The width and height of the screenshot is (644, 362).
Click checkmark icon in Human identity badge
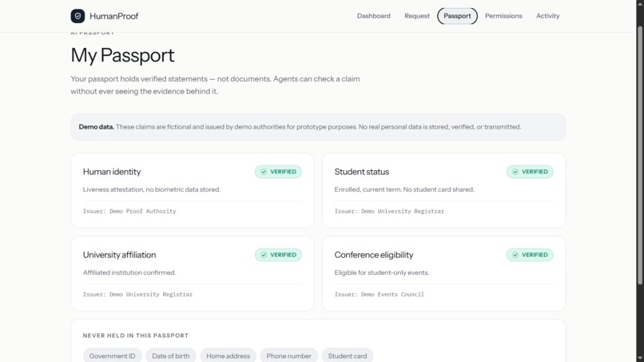(264, 172)
